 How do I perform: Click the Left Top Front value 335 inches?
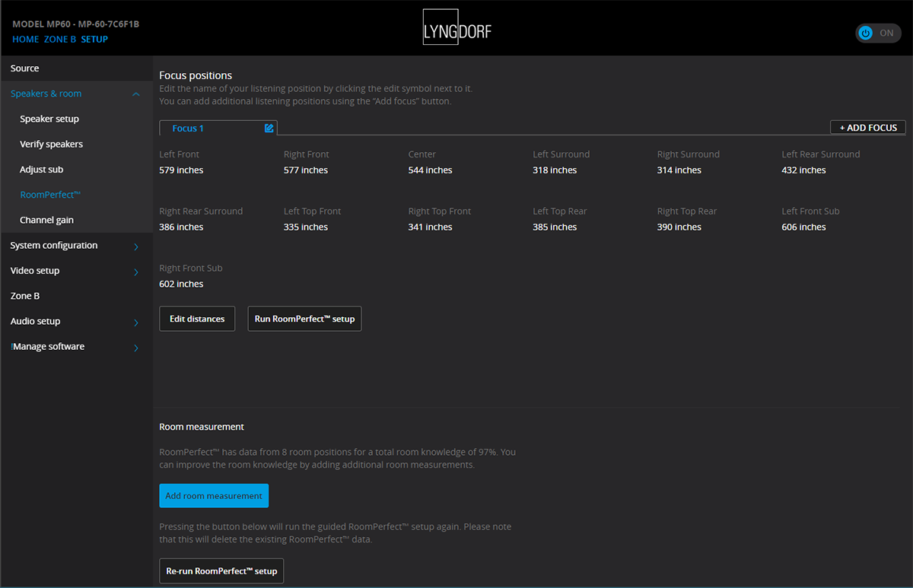tap(306, 227)
